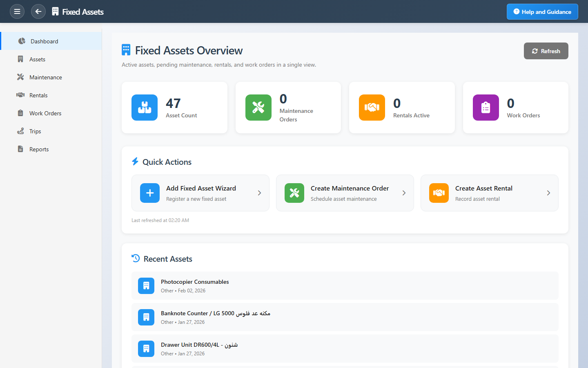
Task: Expand the Add Fixed Asset Wizard chevron
Action: pyautogui.click(x=259, y=193)
